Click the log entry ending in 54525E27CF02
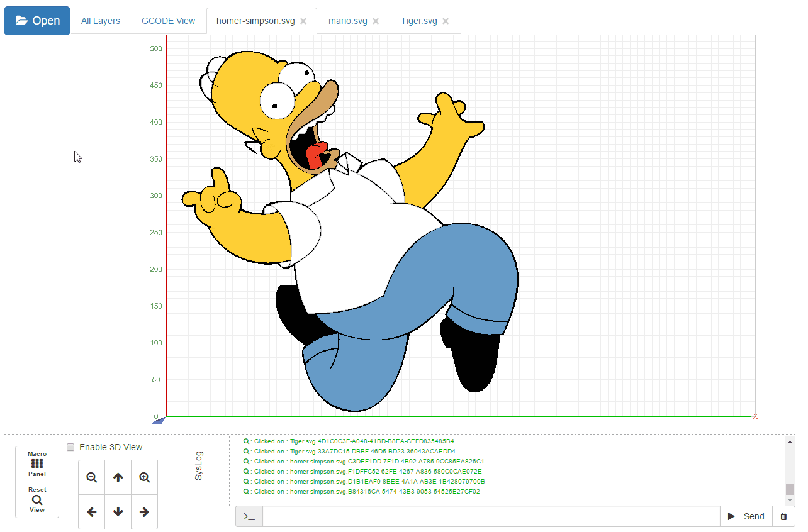The image size is (808, 532). pos(361,492)
